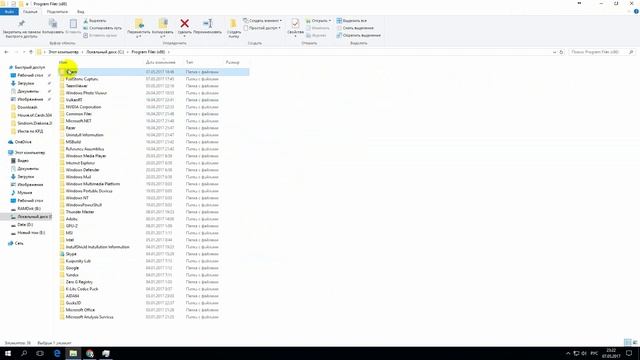Expand the address bar history dropdown
The image size is (640, 360).
click(554, 52)
